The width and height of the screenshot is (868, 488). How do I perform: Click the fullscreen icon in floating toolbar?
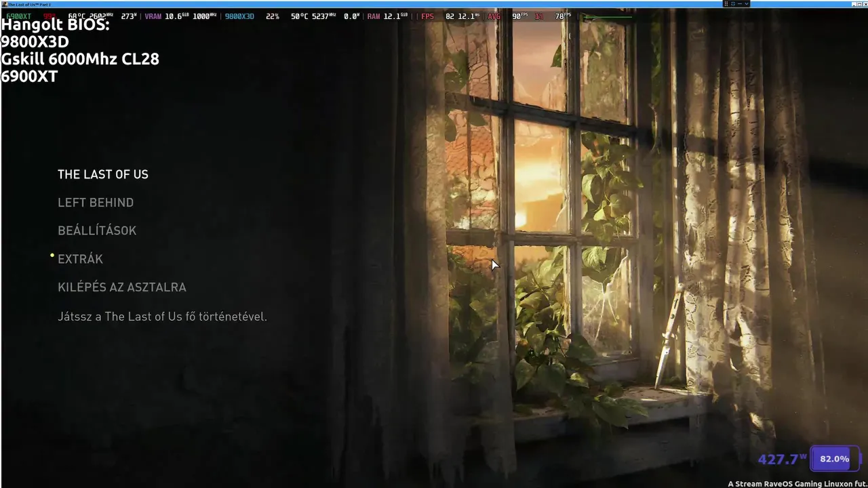point(733,3)
